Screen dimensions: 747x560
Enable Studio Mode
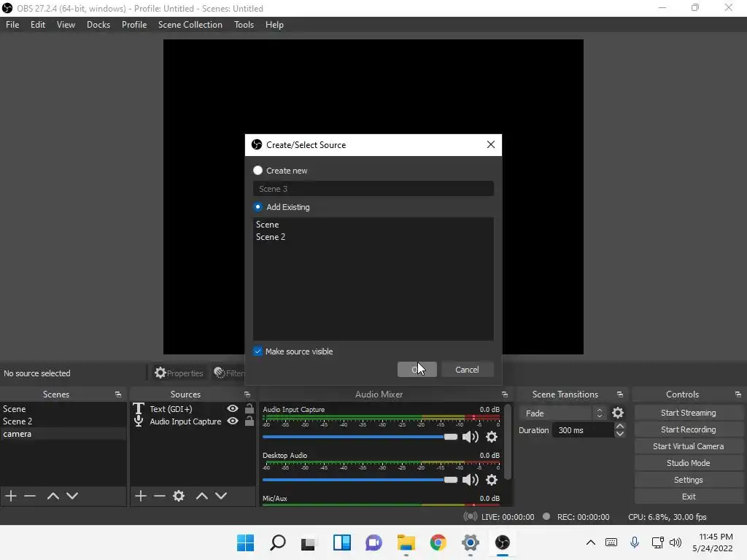pos(689,463)
